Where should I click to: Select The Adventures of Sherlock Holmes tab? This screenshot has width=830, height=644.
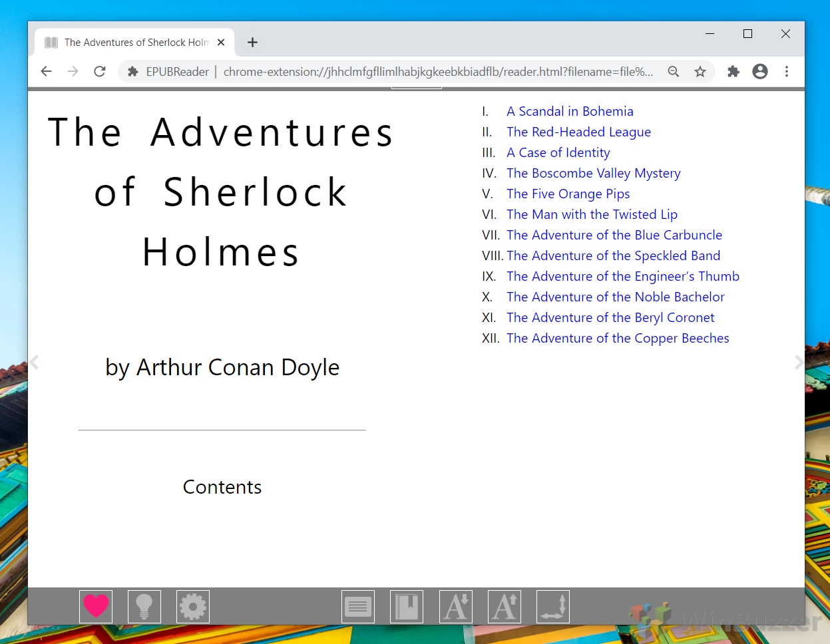134,43
